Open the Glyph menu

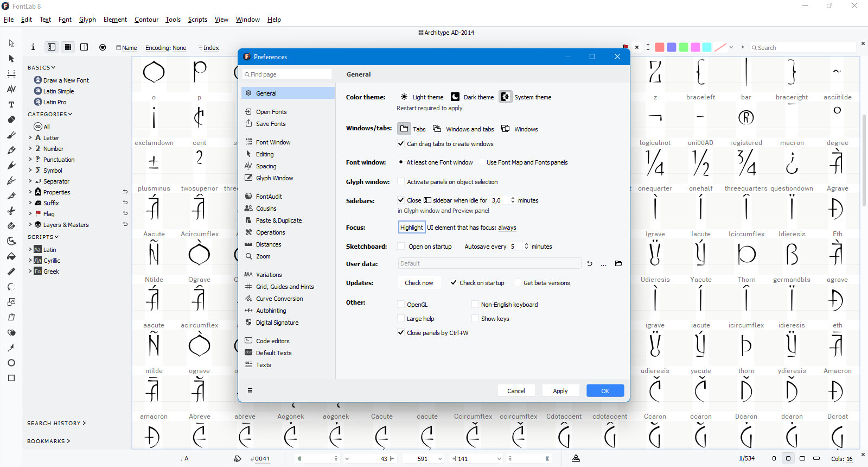87,20
